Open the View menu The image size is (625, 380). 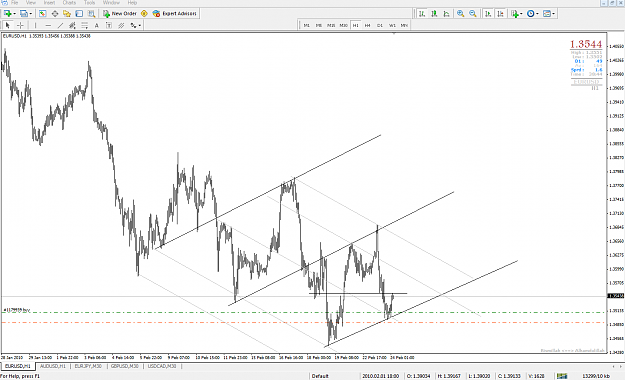tap(31, 3)
